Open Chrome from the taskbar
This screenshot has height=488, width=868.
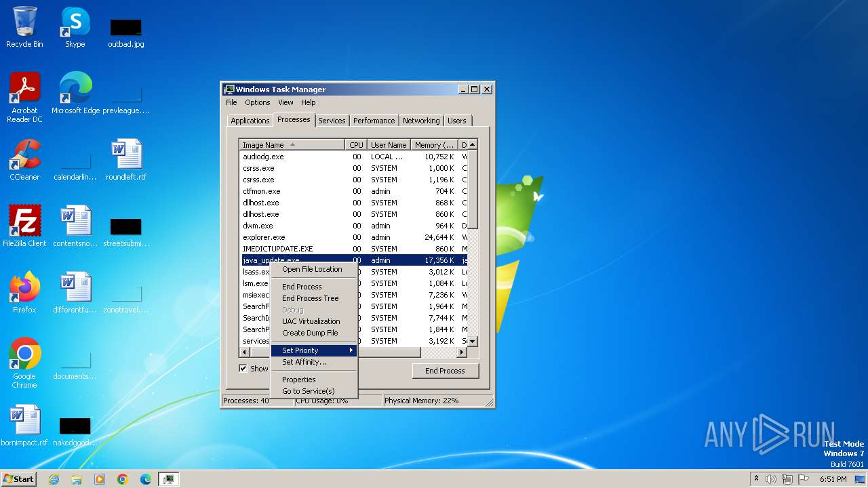[x=123, y=479]
